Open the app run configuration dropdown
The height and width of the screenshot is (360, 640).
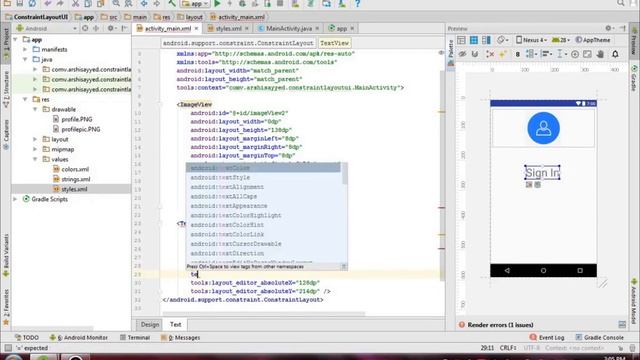coord(195,4)
